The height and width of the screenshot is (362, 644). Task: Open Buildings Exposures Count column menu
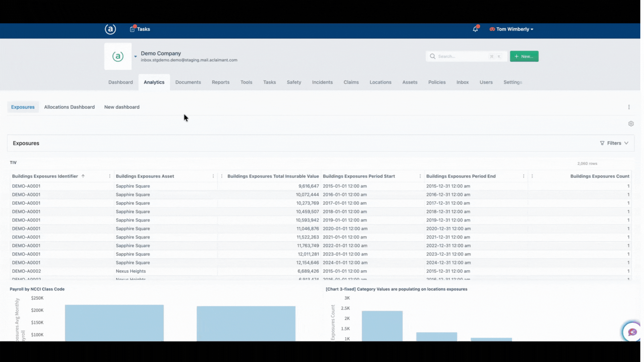532,176
